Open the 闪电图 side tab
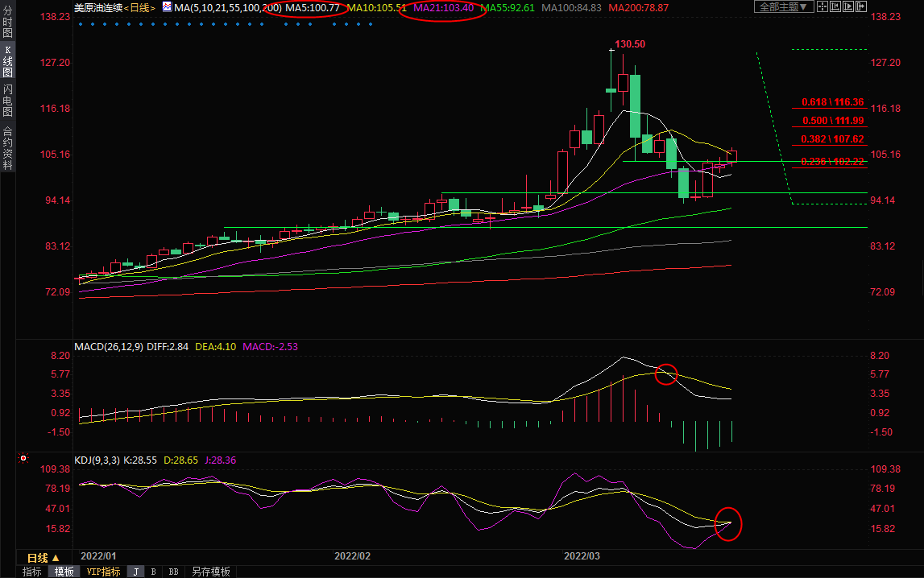The width and height of the screenshot is (924, 578). [8, 101]
